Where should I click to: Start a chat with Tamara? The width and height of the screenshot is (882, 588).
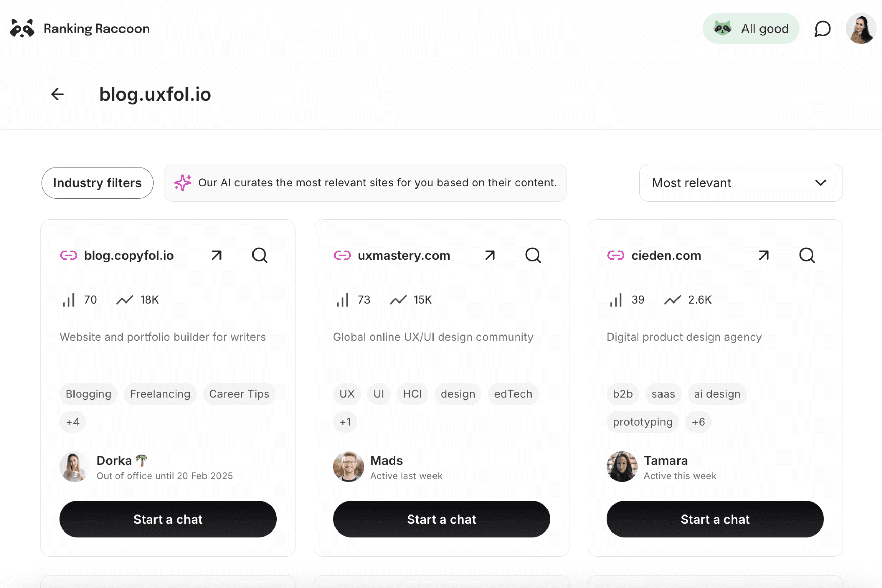click(715, 519)
